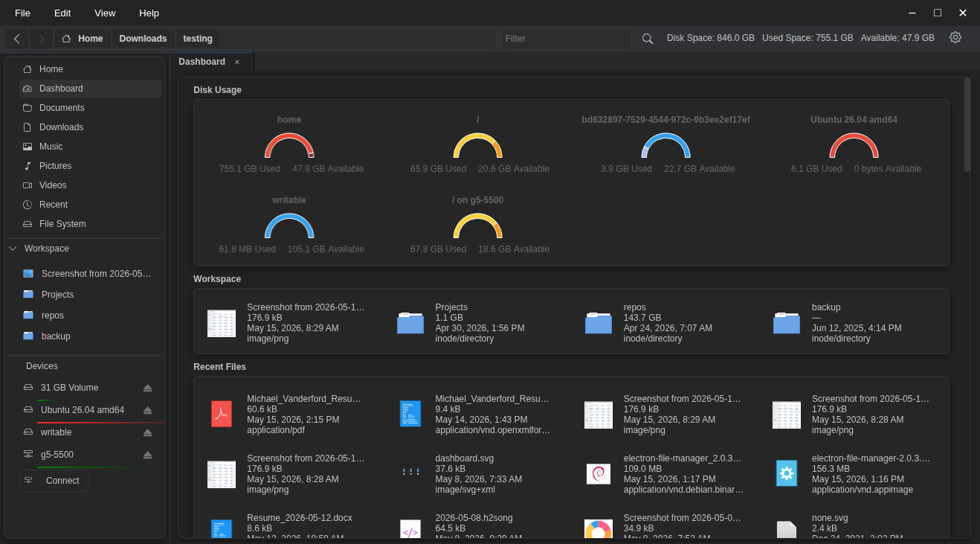Open Pictures in the sidebar
The height and width of the screenshot is (544, 980).
(x=90, y=166)
